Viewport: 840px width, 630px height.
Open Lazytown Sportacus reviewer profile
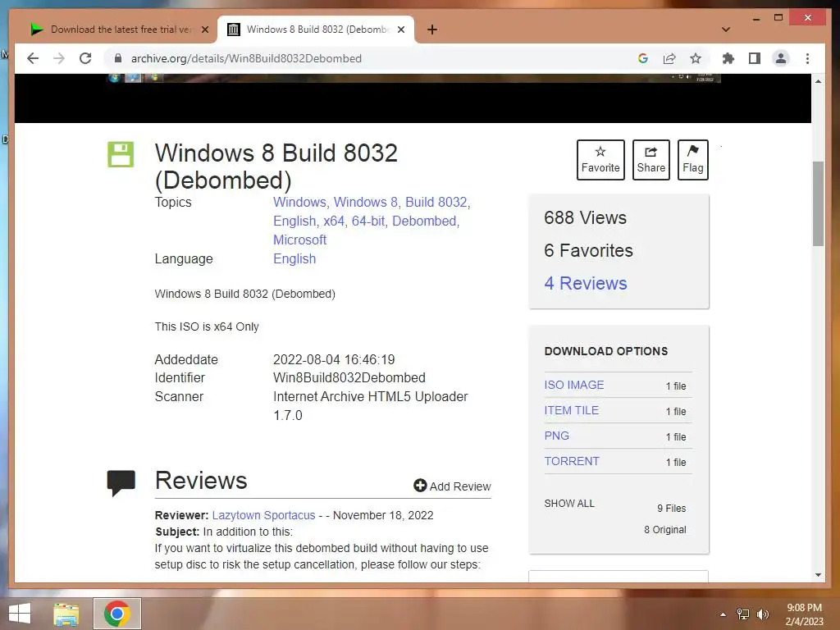click(x=263, y=515)
